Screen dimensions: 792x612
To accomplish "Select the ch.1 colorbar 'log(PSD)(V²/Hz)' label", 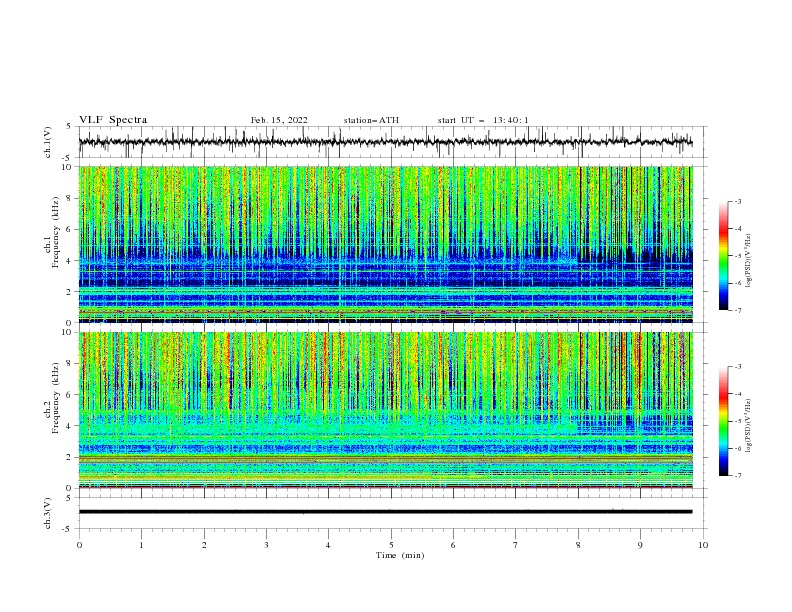I will [x=749, y=261].
